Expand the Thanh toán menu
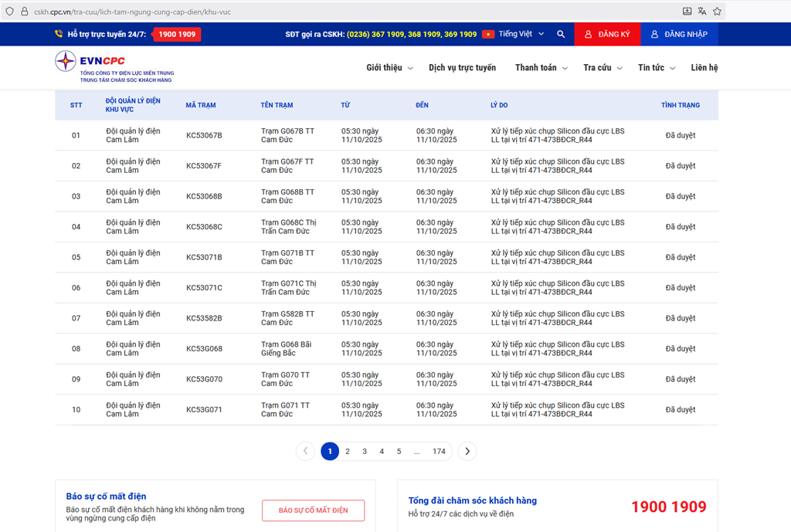 point(541,68)
